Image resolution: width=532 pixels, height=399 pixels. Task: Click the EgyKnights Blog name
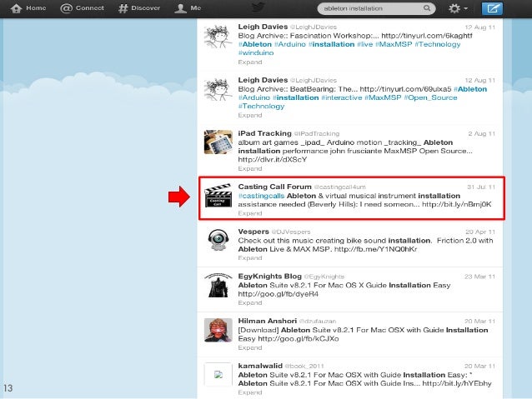coord(269,276)
